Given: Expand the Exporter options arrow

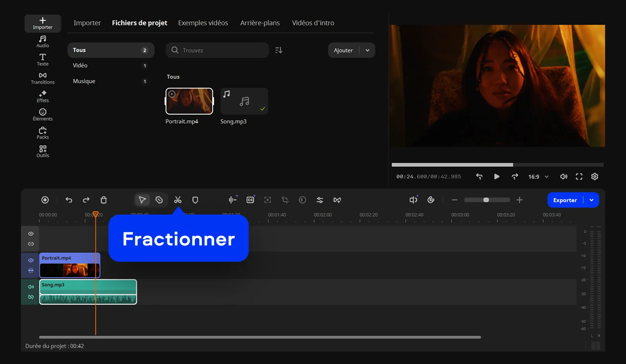Looking at the screenshot, I should click(x=592, y=200).
